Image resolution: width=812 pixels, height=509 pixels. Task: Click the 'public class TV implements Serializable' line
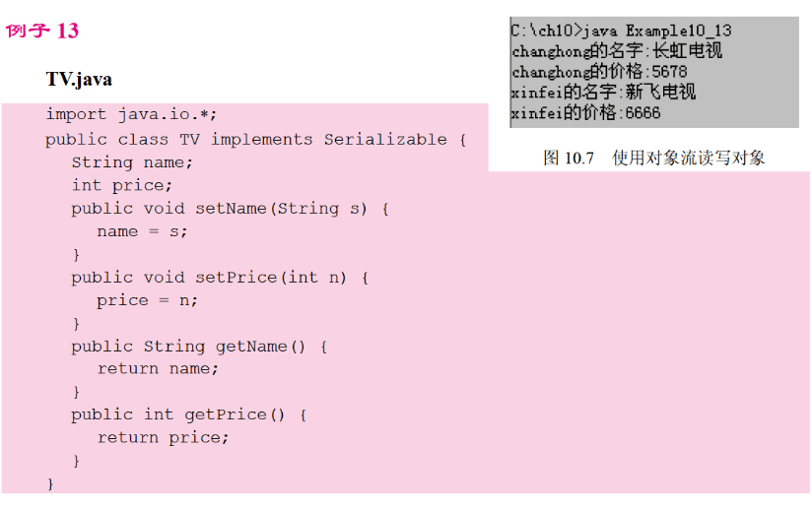click(255, 139)
